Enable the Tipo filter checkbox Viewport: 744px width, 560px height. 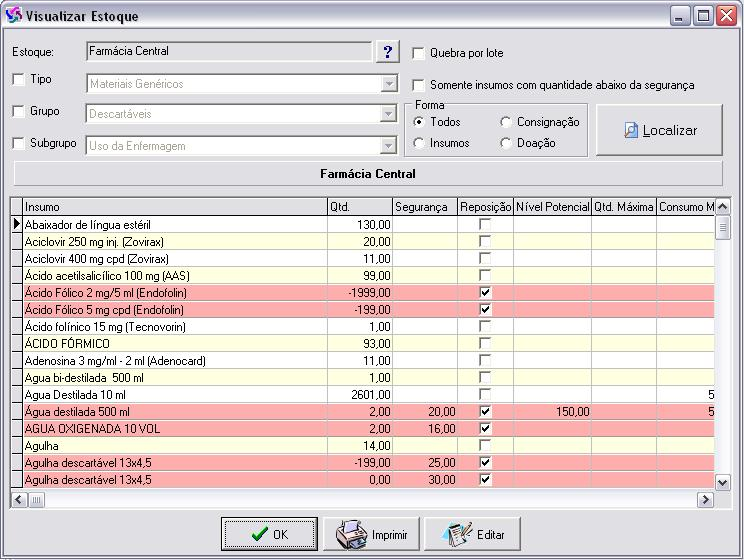tap(19, 79)
